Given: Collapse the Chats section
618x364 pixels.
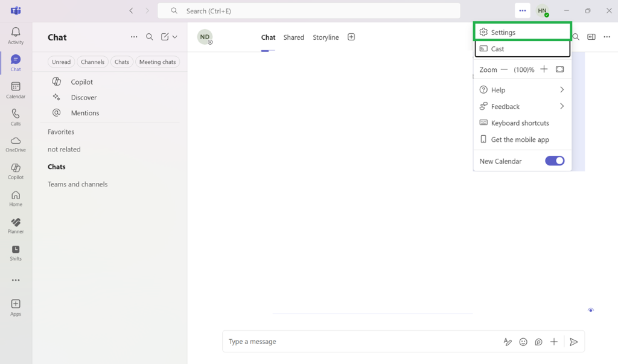Looking at the screenshot, I should click(56, 167).
